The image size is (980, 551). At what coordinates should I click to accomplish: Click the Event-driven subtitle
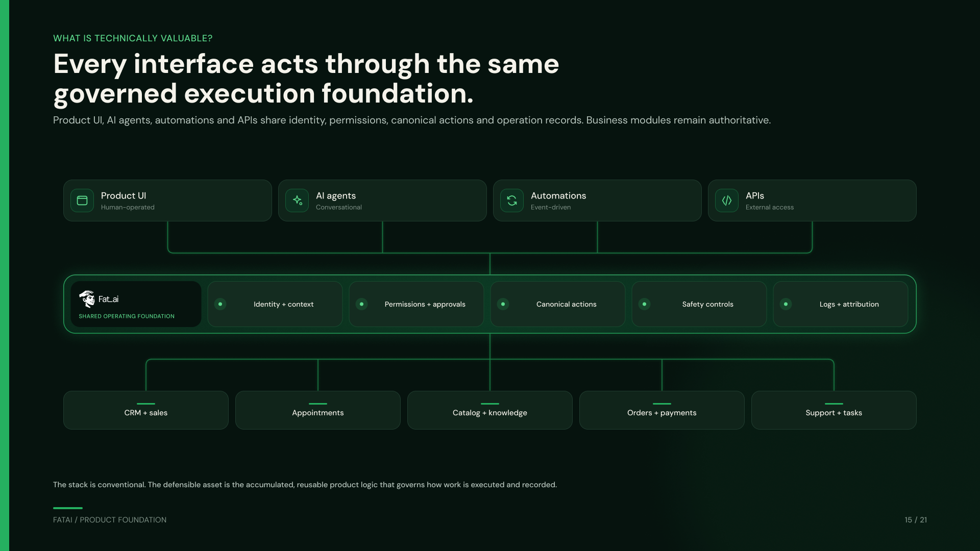point(551,207)
